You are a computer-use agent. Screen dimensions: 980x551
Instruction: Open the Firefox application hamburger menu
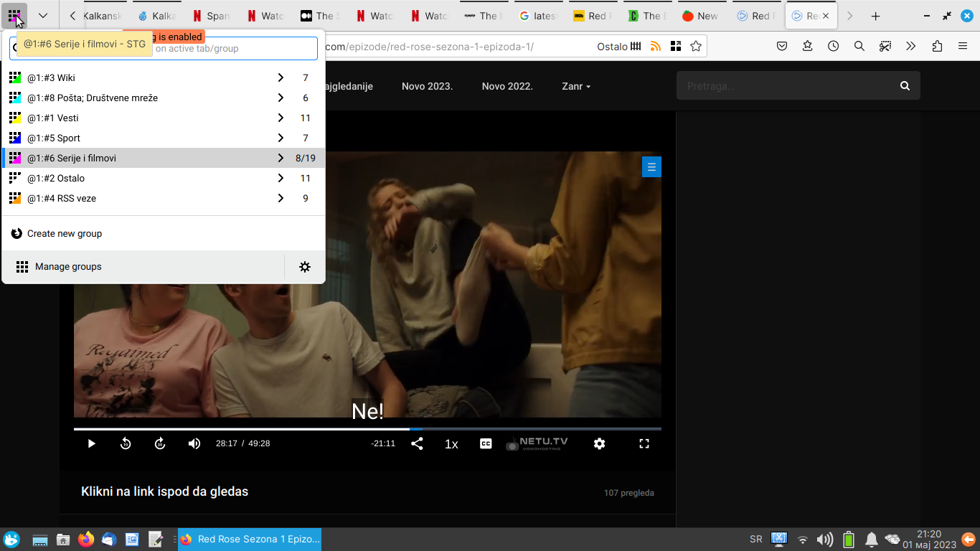(x=963, y=46)
